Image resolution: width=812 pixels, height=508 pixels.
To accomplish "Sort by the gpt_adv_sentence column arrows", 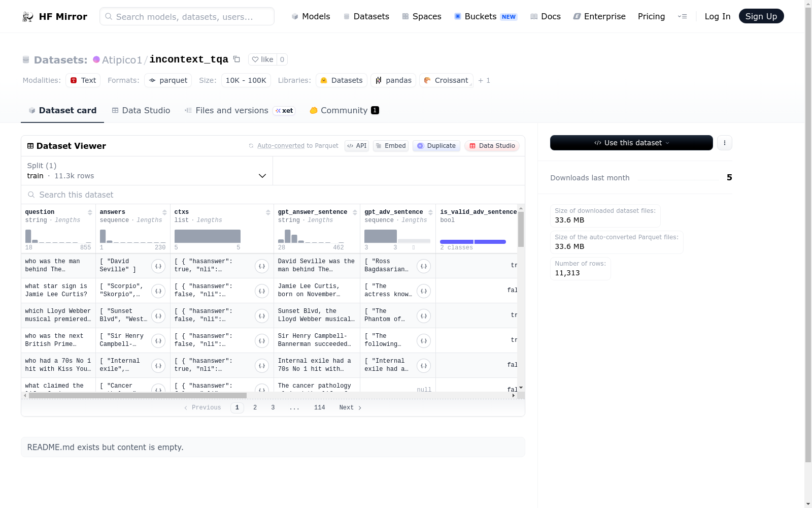I will click(x=430, y=212).
